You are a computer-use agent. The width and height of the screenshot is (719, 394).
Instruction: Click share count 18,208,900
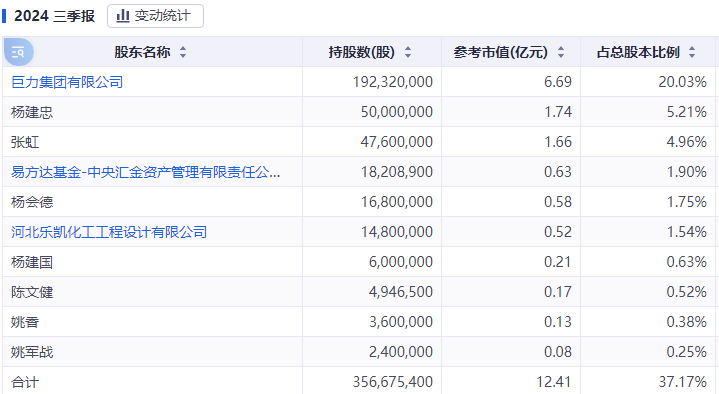(397, 172)
